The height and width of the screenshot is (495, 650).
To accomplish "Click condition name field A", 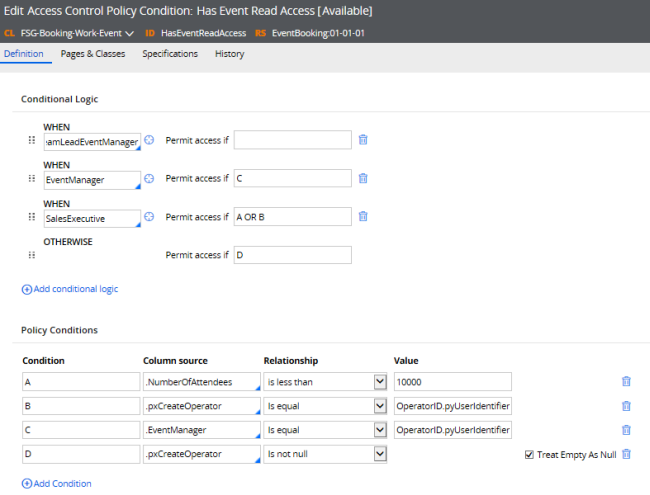I will [81, 382].
